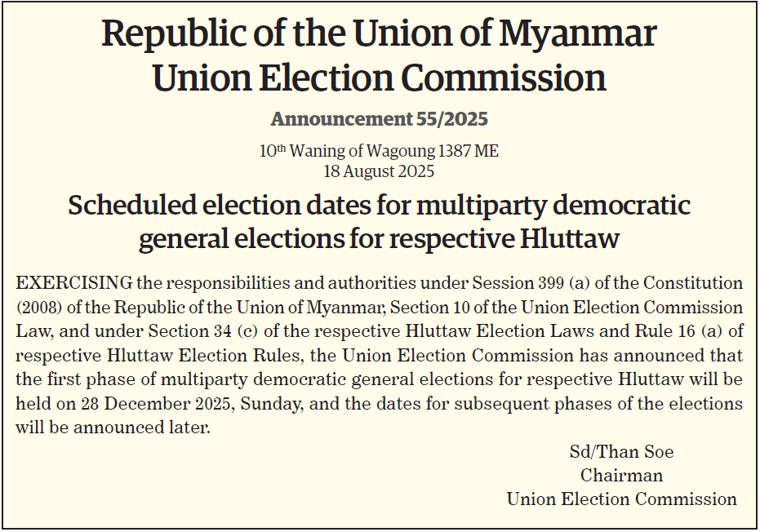
Task: Click the "general elections for respective Hluttaw" heading line
Action: (379, 240)
